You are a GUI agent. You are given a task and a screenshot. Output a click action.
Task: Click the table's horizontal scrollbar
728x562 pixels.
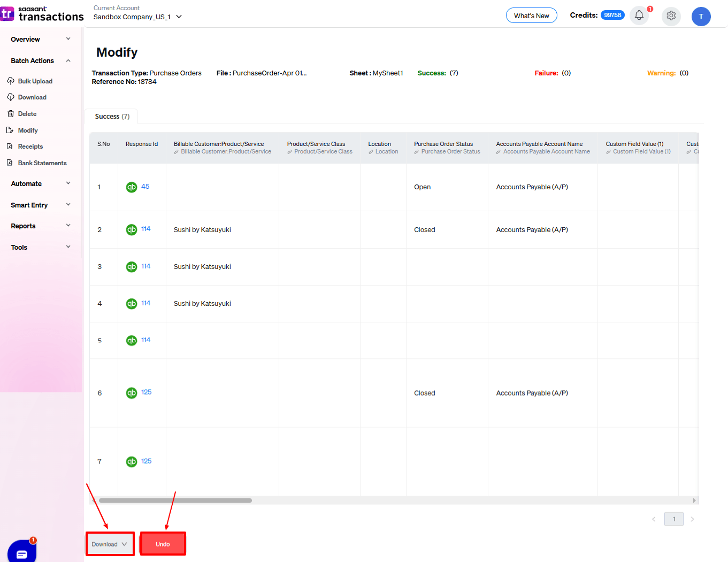tap(175, 501)
